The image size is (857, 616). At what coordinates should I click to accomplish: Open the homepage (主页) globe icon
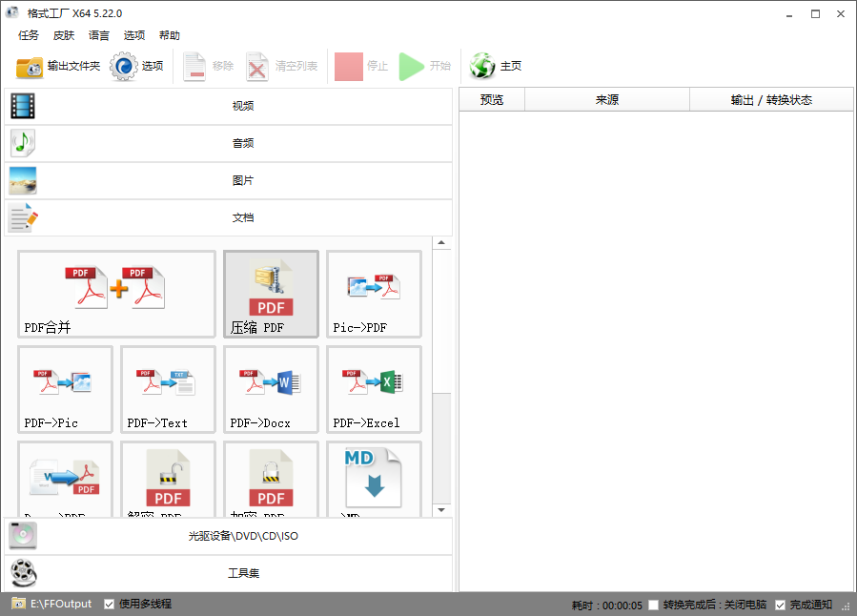coord(482,66)
